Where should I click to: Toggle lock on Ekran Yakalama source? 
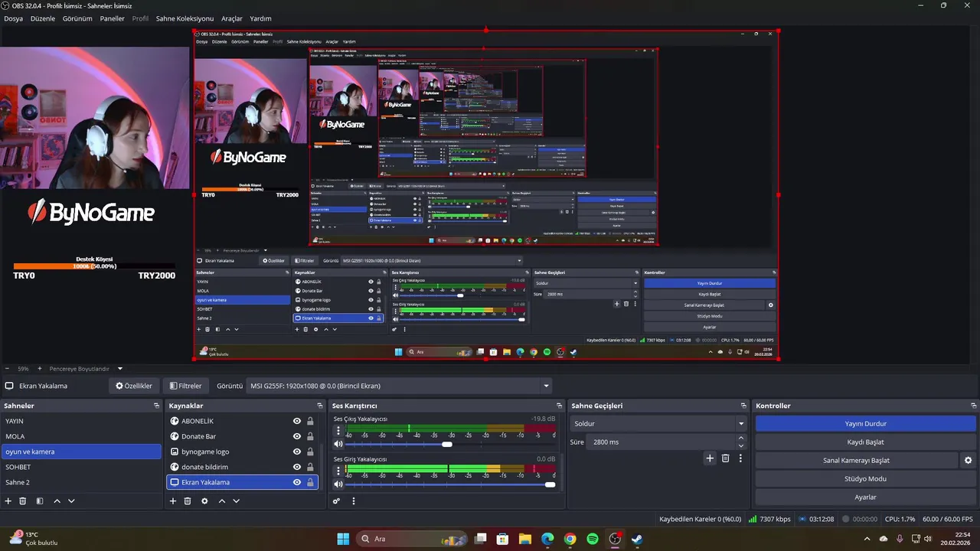[x=310, y=482]
